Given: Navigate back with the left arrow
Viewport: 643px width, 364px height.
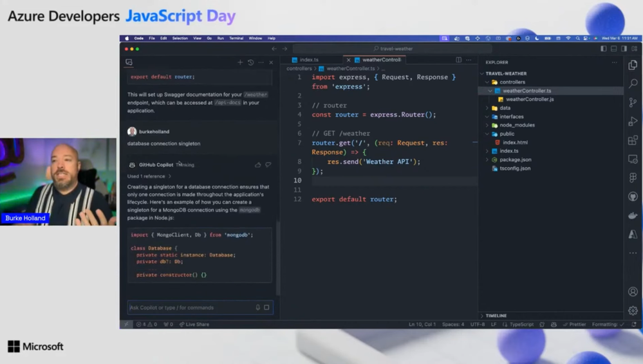Looking at the screenshot, I should [274, 49].
